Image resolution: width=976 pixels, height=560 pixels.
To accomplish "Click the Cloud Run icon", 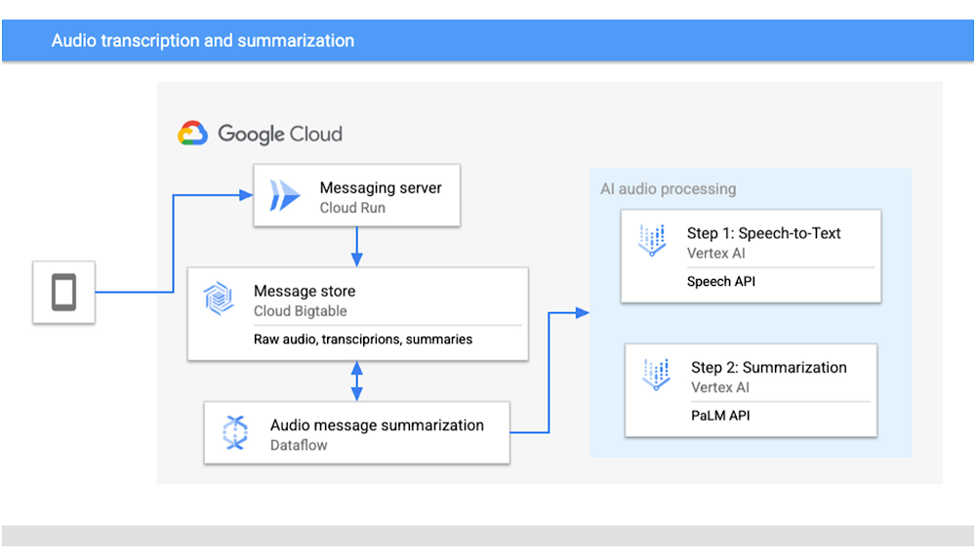I will click(284, 195).
